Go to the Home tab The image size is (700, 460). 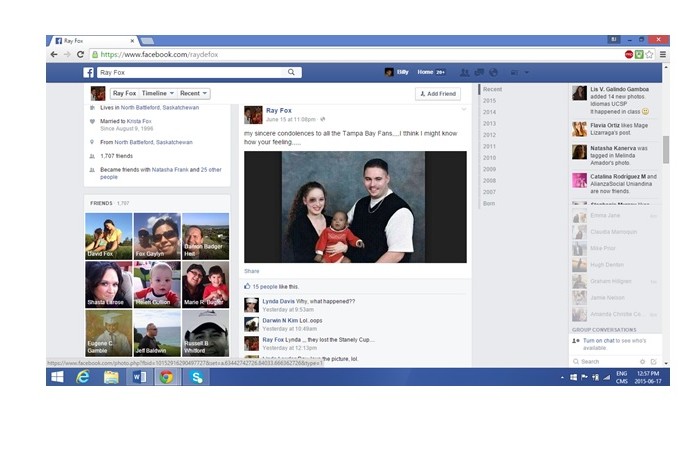[x=426, y=73]
